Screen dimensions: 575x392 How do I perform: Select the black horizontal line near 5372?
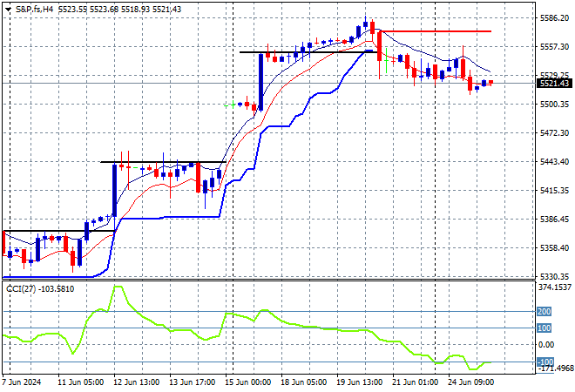point(58,231)
